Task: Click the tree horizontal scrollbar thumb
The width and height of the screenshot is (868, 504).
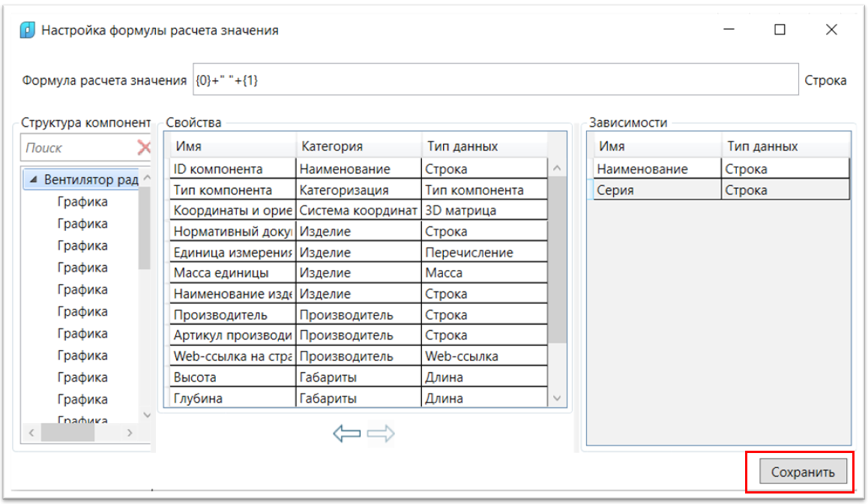Action: coord(67,433)
